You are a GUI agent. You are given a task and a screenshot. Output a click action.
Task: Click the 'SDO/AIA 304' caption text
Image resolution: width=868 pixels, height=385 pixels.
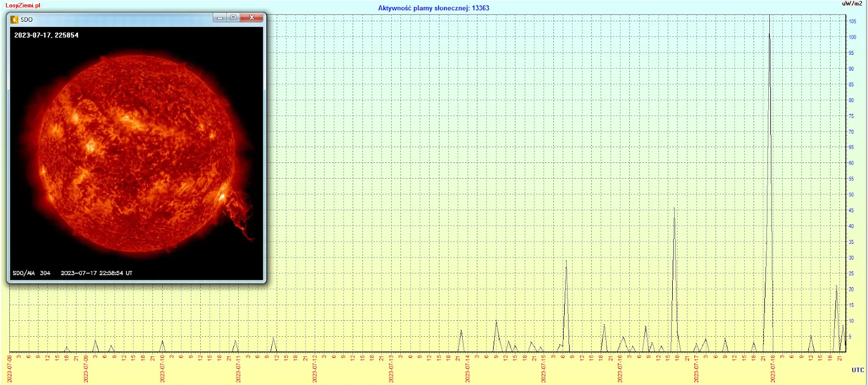[31, 273]
